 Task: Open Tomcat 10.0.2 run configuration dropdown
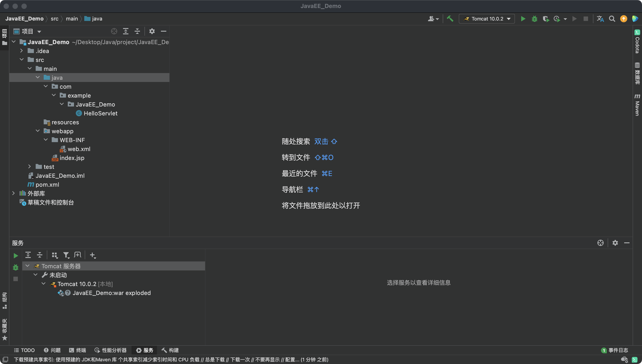(487, 19)
